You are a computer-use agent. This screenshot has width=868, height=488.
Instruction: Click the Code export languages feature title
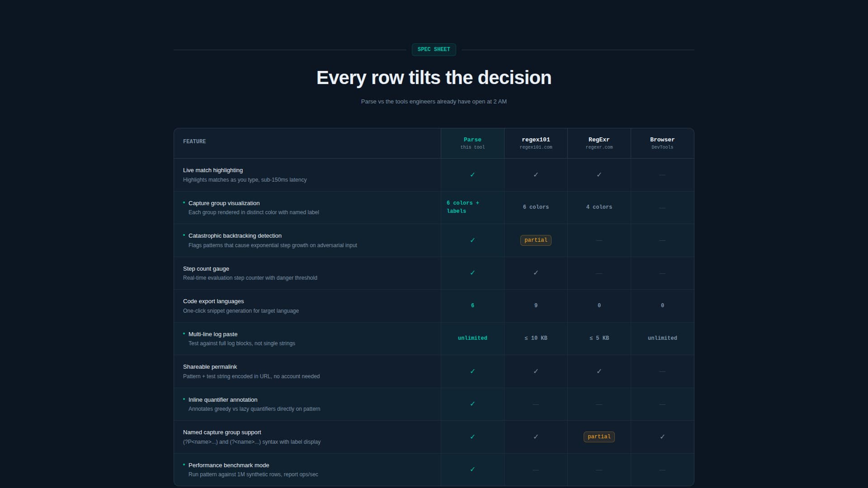(x=213, y=301)
